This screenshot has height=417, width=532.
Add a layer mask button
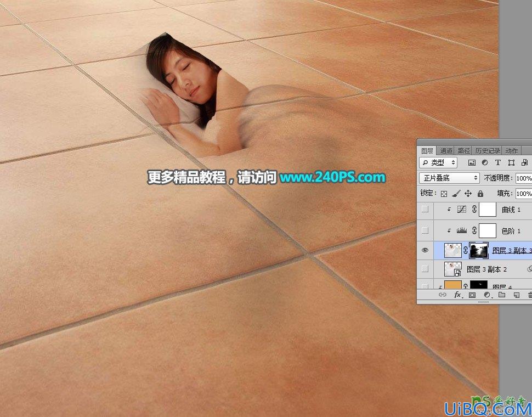coord(472,295)
